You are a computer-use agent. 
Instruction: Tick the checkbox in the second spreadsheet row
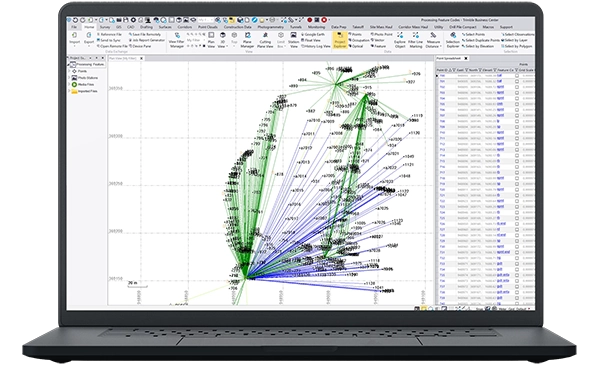coord(517,82)
